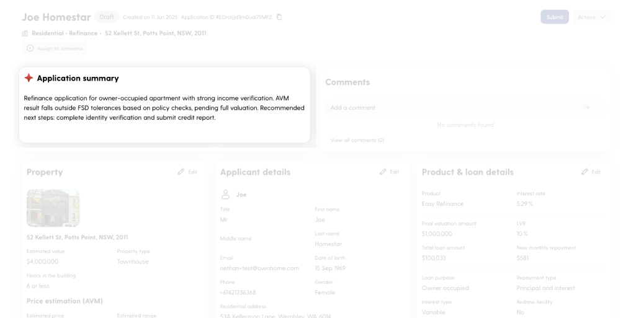The height and width of the screenshot is (318, 644).
Task: Click Total loan amount $100,033
Action: 434,258
